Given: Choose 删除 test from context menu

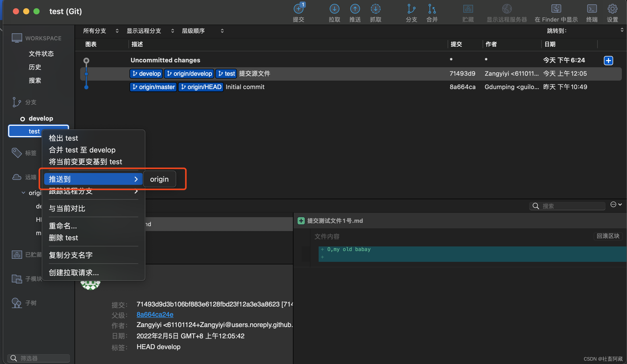Looking at the screenshot, I should 63,238.
